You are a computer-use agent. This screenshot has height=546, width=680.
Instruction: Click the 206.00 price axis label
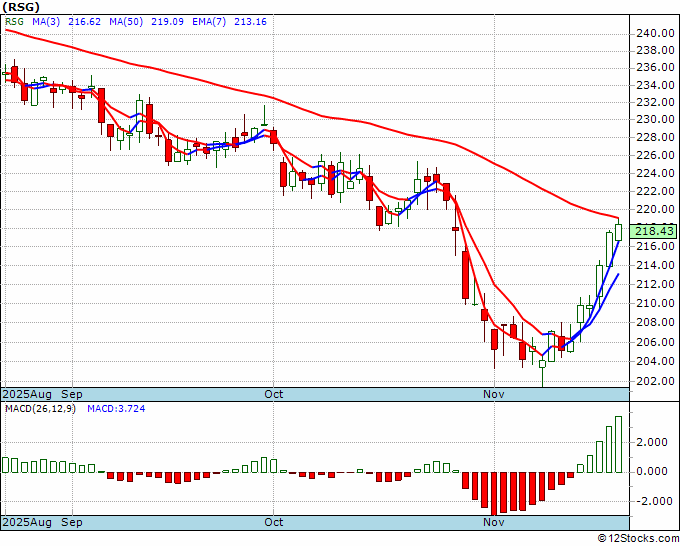pos(655,342)
